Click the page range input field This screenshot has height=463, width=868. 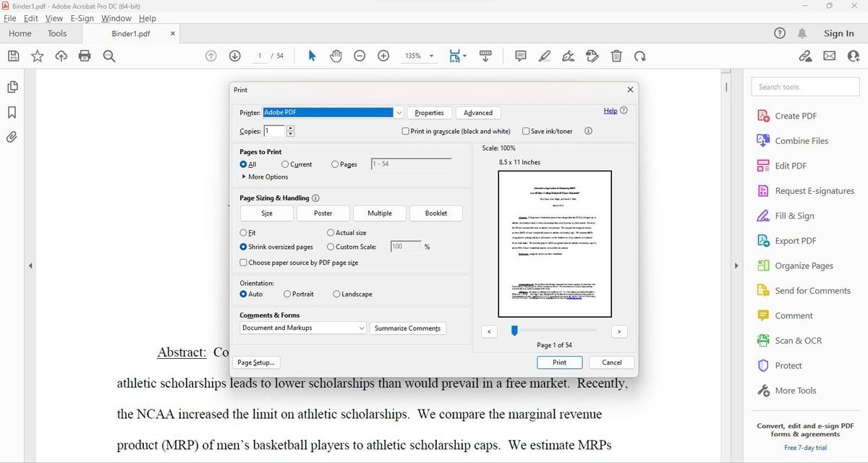(410, 163)
